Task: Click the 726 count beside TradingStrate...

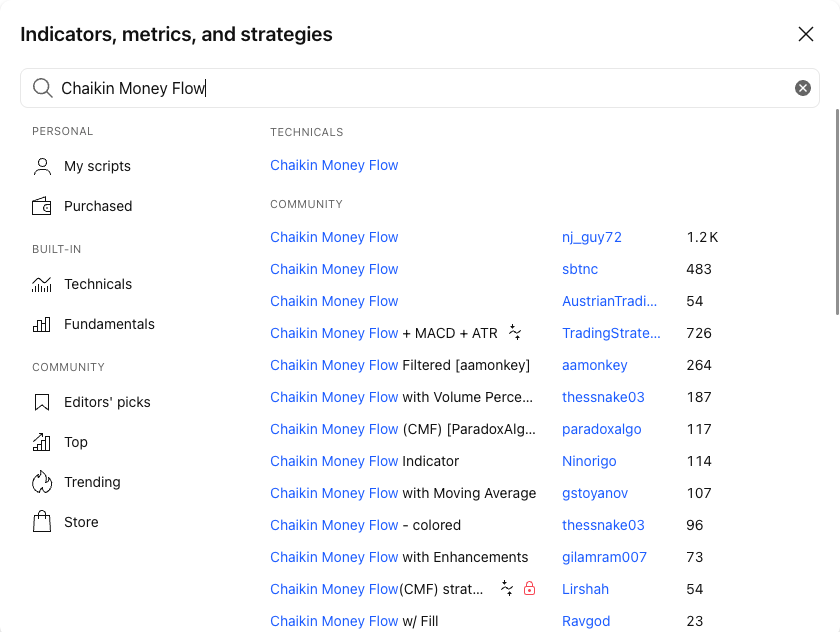Action: (699, 333)
